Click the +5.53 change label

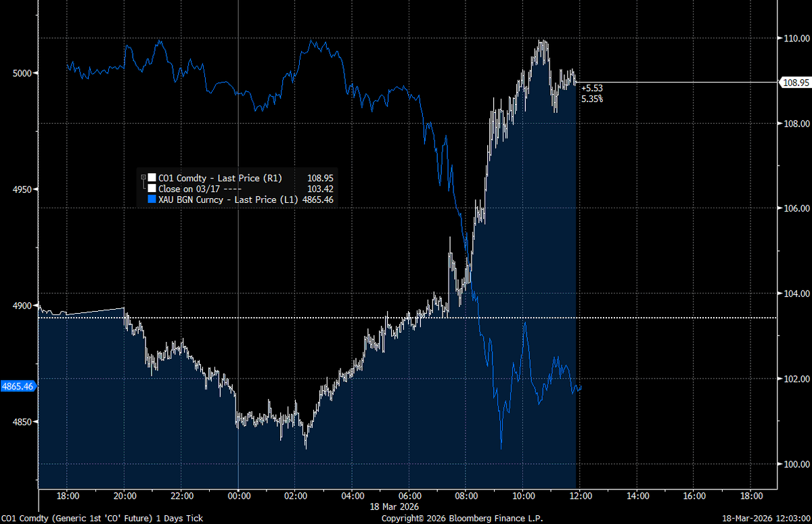[x=591, y=88]
